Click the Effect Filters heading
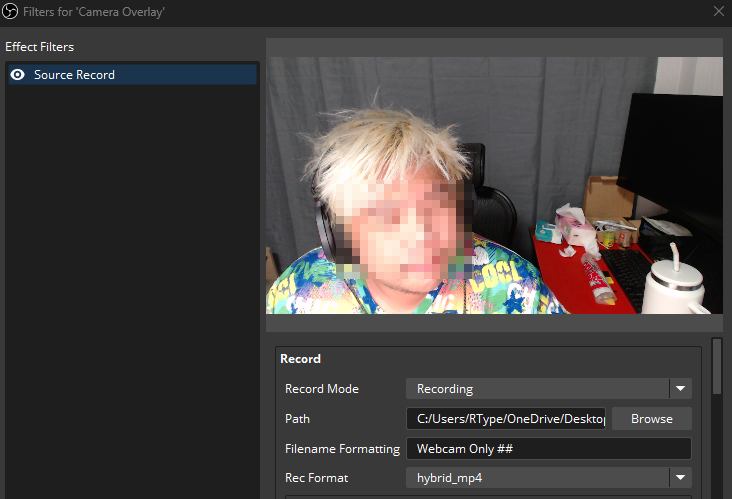 tap(40, 47)
